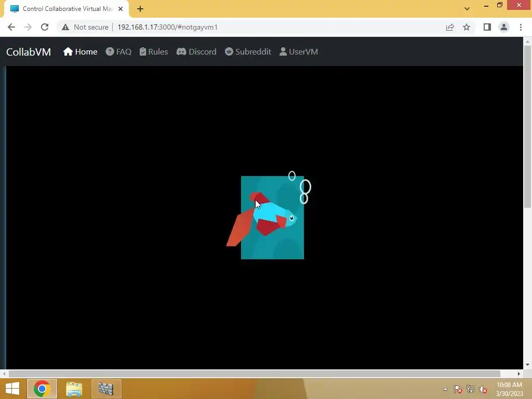Click the Action Center flag tray icon
Screen dimensions: 532x399
458,389
